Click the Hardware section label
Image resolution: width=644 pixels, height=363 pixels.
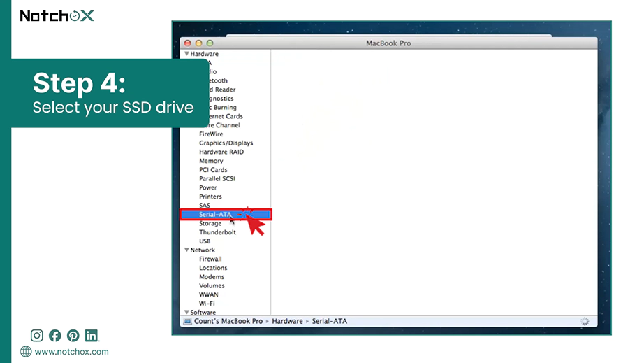[x=204, y=54]
